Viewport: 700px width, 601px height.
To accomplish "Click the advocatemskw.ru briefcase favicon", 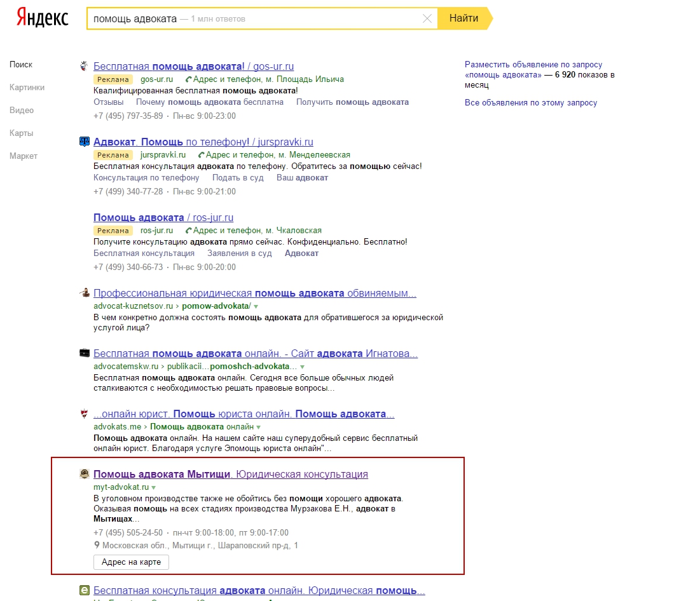I will [x=85, y=353].
